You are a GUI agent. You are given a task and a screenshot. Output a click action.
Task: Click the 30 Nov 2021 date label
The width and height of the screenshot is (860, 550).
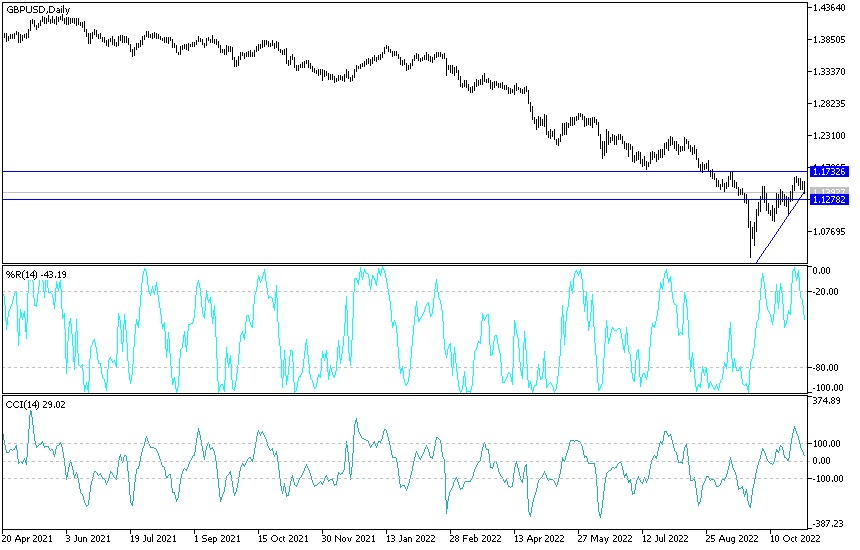(x=348, y=538)
